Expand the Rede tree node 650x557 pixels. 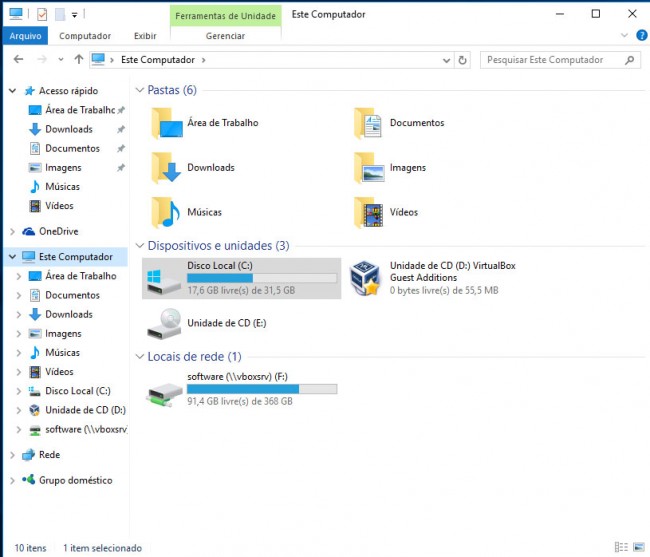click(12, 455)
